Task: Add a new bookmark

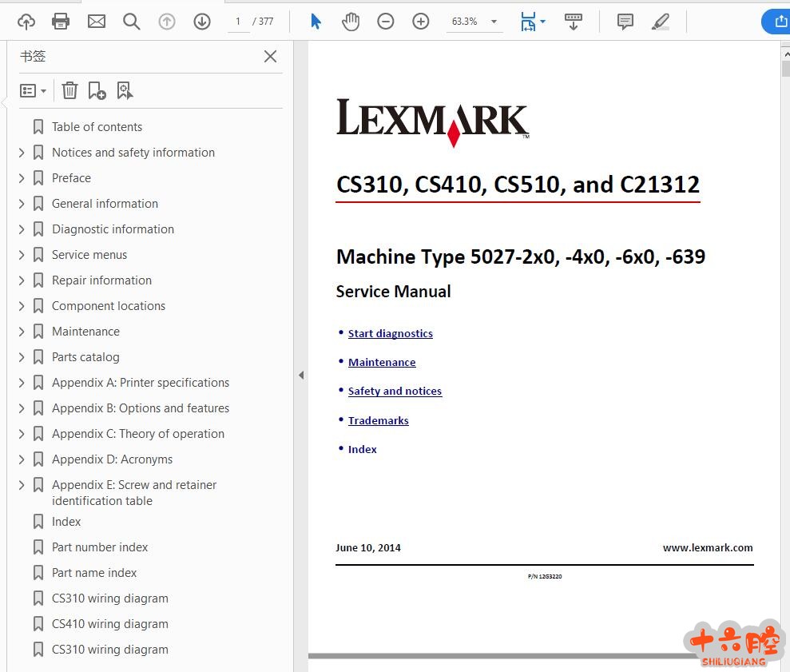Action: [x=97, y=91]
